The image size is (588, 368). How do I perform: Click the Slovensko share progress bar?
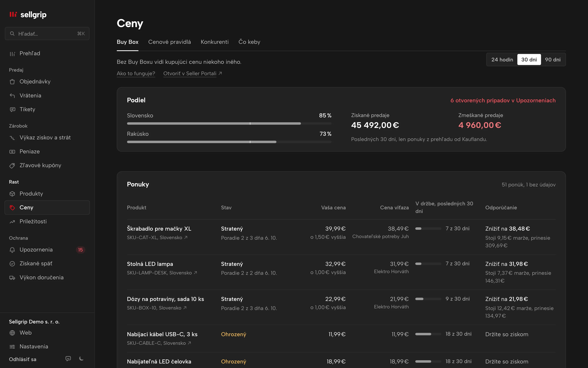tap(229, 124)
